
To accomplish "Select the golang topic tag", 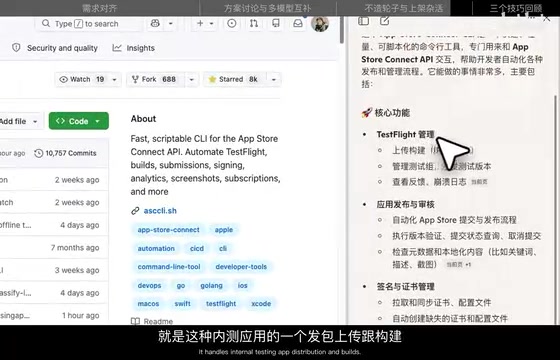I will 211,285.
